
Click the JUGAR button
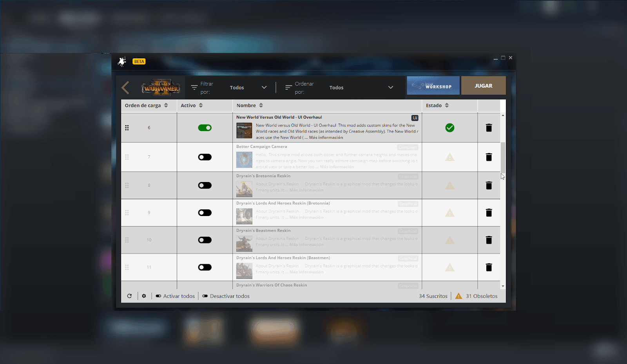pyautogui.click(x=484, y=85)
